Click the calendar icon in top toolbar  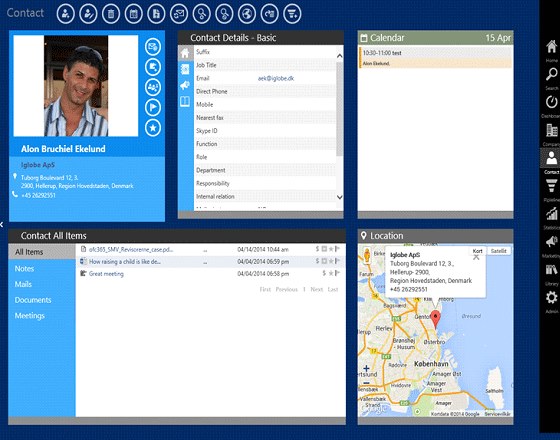(x=134, y=14)
